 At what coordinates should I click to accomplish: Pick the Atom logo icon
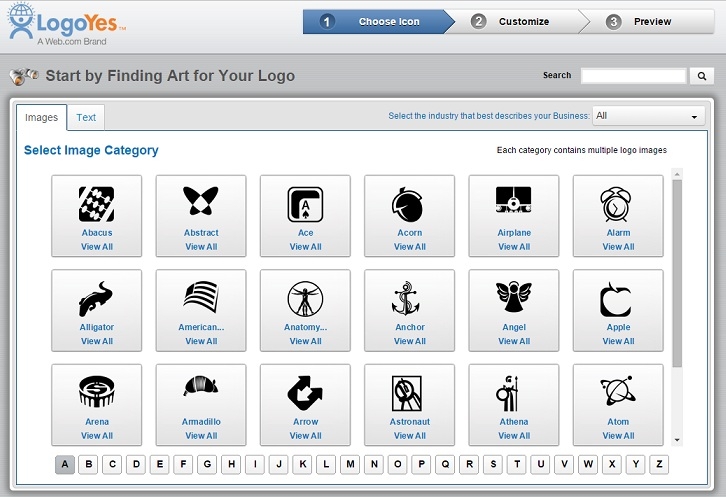(617, 392)
